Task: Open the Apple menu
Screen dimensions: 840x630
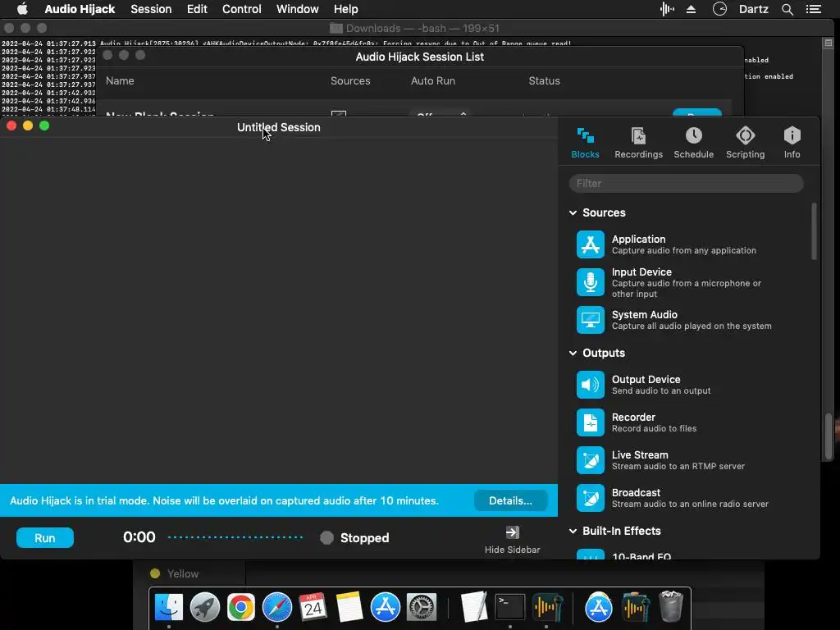Action: click(22, 9)
